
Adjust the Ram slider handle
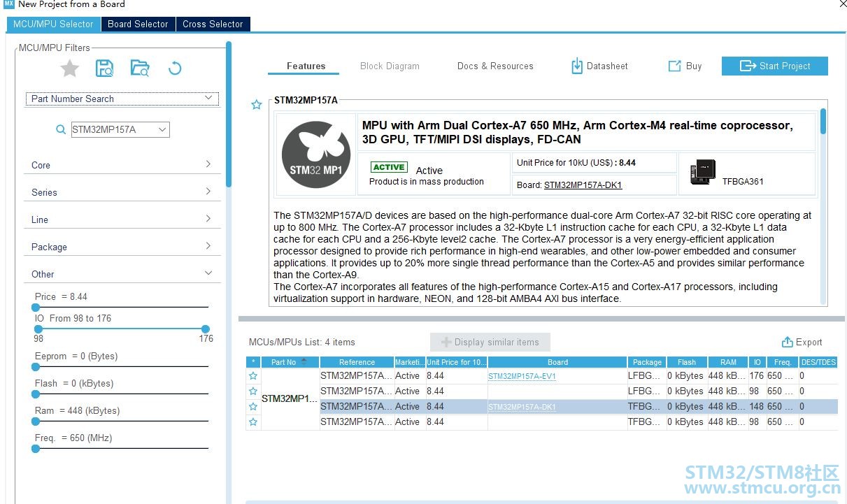click(x=36, y=421)
